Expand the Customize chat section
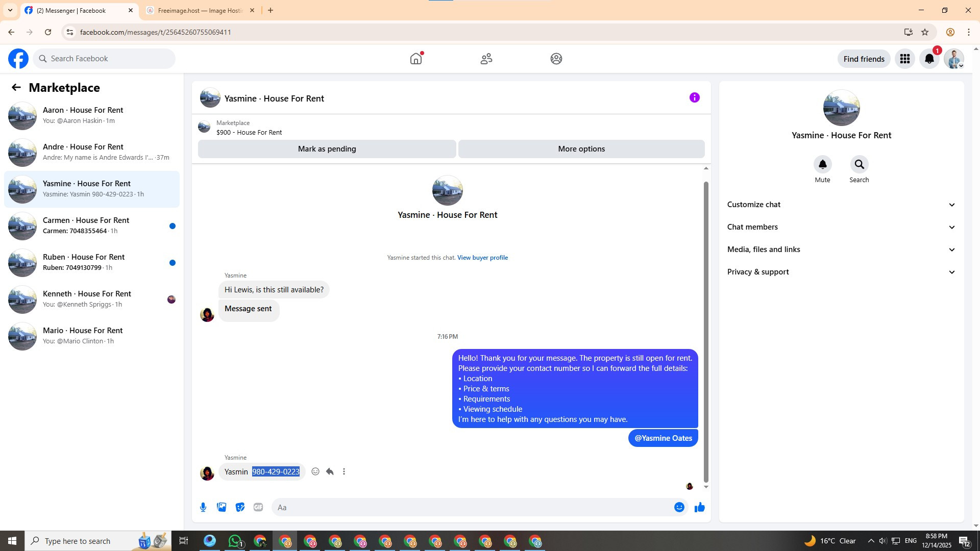Screen dimensions: 980x551 (841, 205)
